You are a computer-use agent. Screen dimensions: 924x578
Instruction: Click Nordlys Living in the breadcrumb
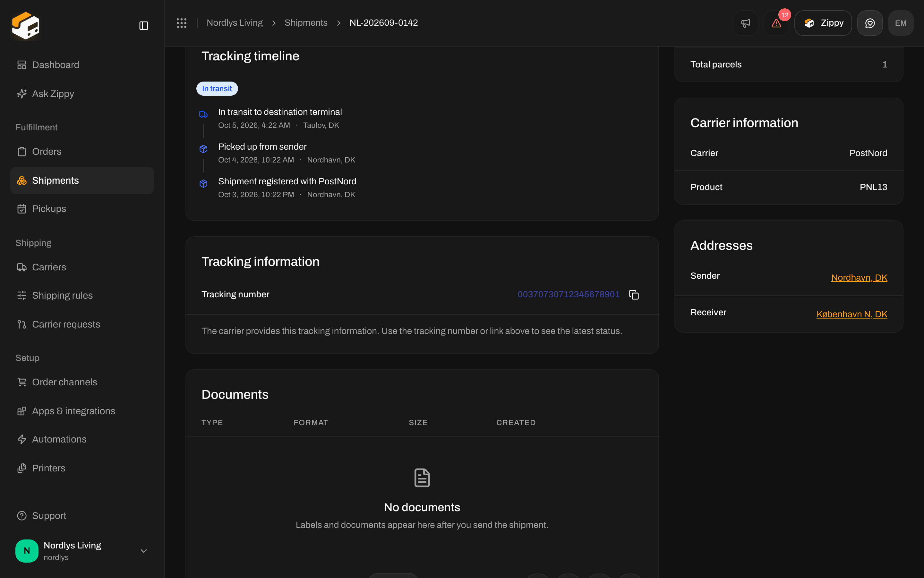[x=235, y=23]
